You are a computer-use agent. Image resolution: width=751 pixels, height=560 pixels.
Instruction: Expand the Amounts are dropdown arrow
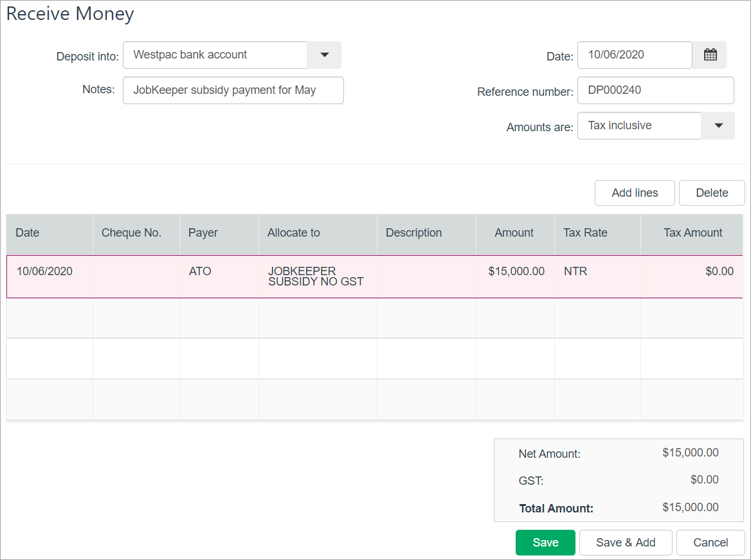click(x=718, y=126)
